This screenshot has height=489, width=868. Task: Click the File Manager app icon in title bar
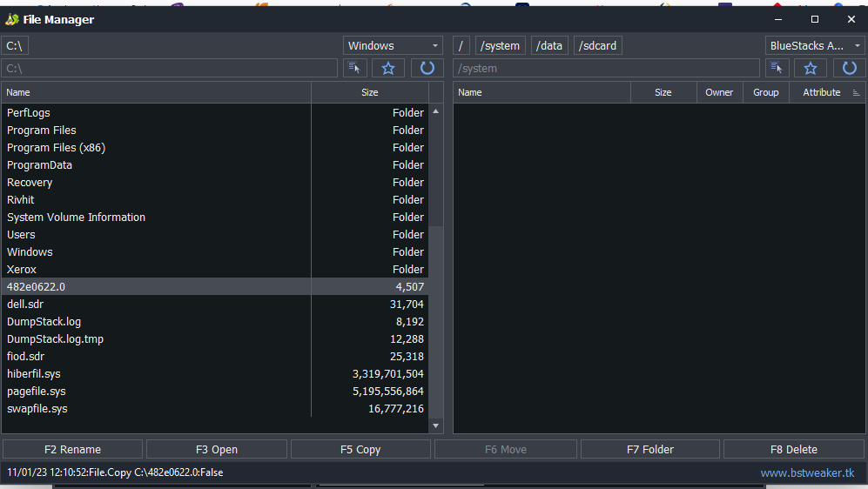tap(12, 19)
